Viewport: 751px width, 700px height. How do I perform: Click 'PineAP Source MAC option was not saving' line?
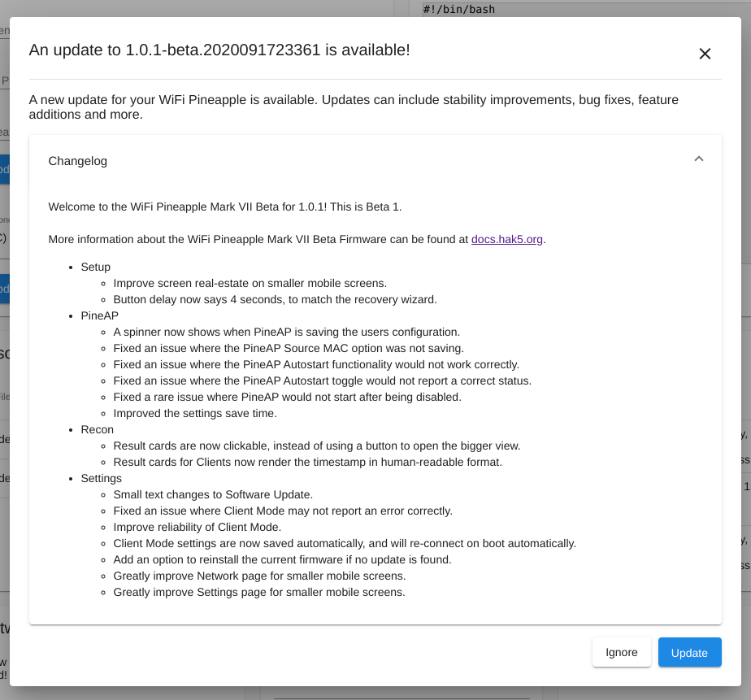tap(289, 348)
